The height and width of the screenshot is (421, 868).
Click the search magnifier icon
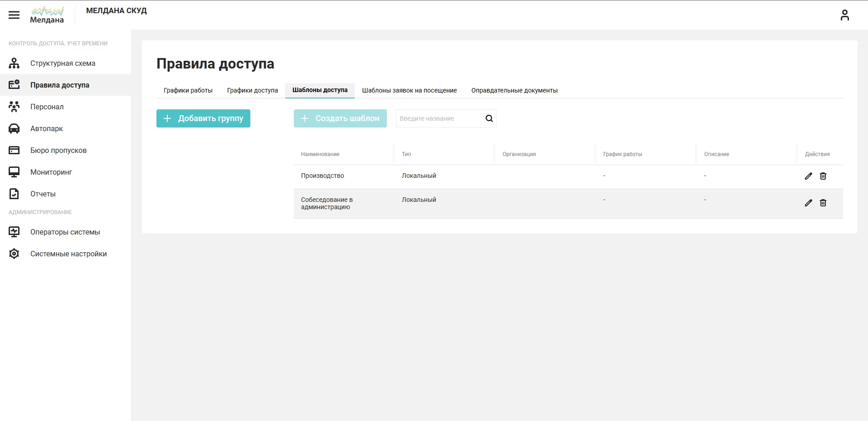(x=489, y=118)
